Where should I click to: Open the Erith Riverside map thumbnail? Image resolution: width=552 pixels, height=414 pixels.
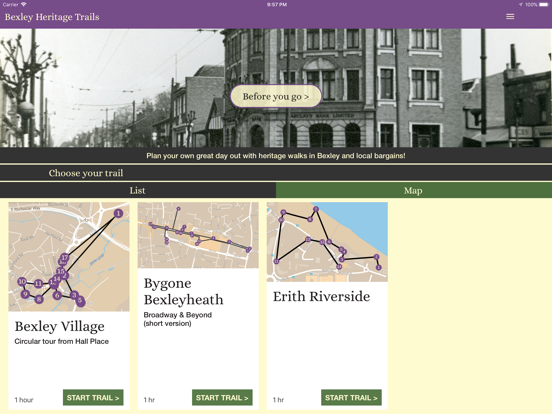click(327, 242)
